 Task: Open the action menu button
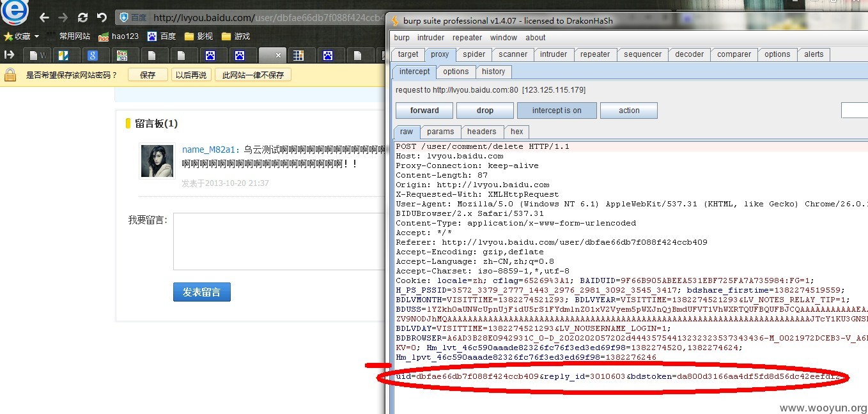point(629,111)
